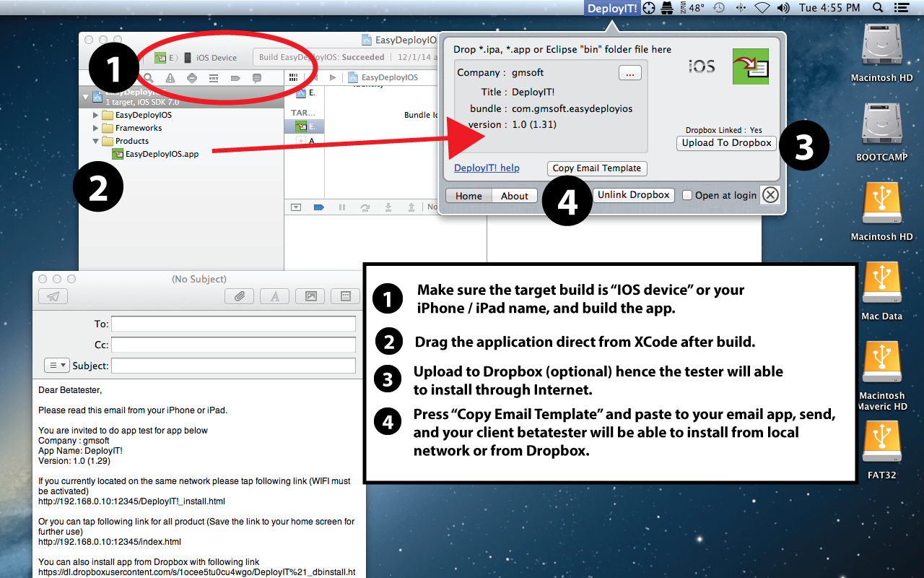
Task: Click the Copy Email Template button
Action: coord(597,168)
